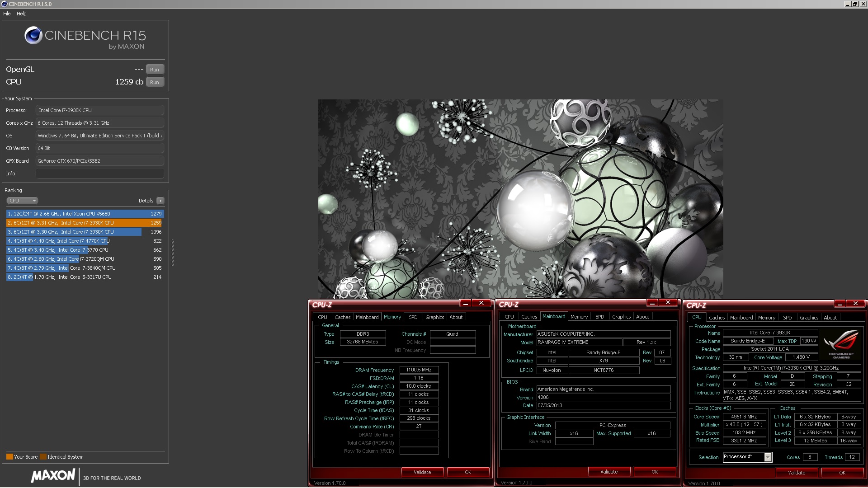Open the CPU ranking dropdown
This screenshot has height=488, width=868.
pyautogui.click(x=22, y=201)
